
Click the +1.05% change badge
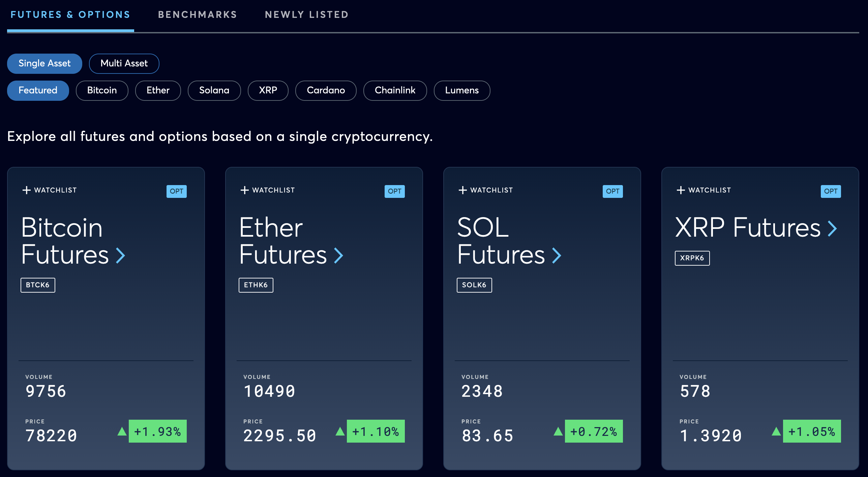(812, 431)
